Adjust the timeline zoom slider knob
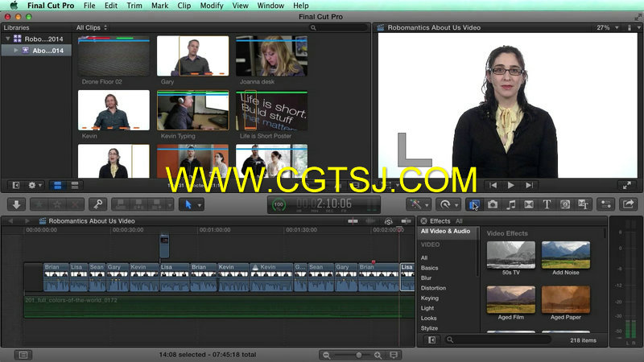The height and width of the screenshot is (362, 644). [x=358, y=355]
